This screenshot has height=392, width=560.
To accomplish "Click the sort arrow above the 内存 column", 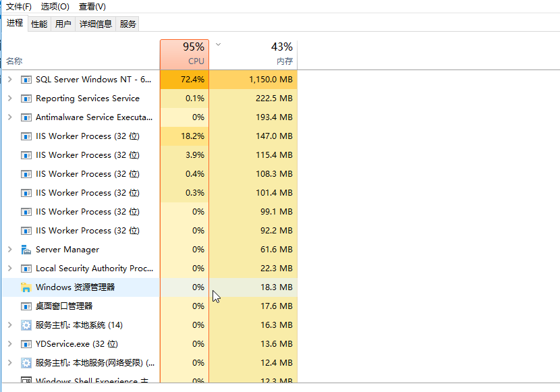I will point(218,45).
